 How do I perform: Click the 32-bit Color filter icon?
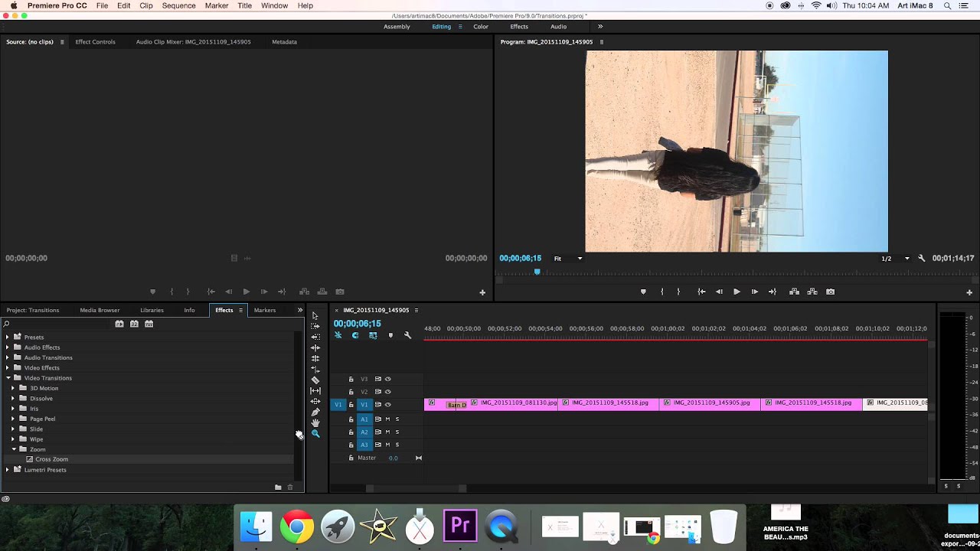click(134, 324)
